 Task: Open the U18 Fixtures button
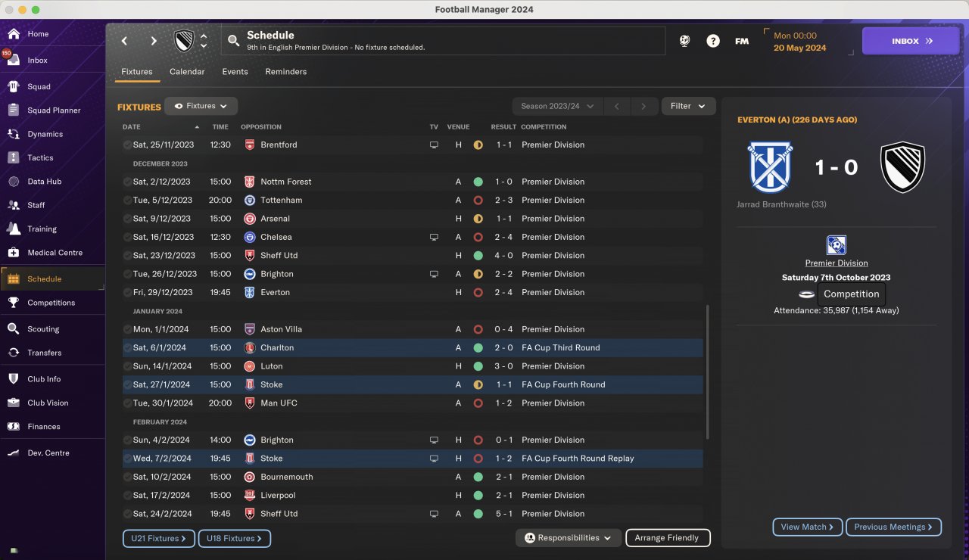234,538
